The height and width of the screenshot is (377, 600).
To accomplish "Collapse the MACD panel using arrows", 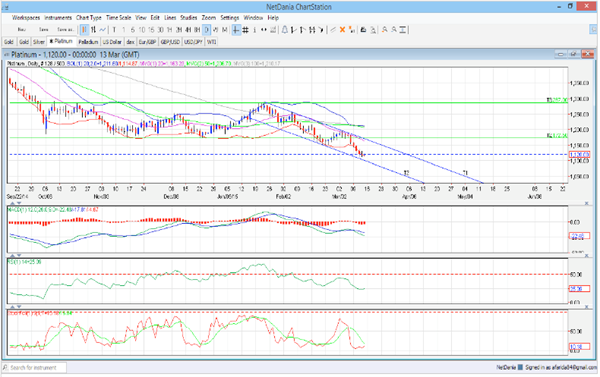I will [x=15, y=204].
